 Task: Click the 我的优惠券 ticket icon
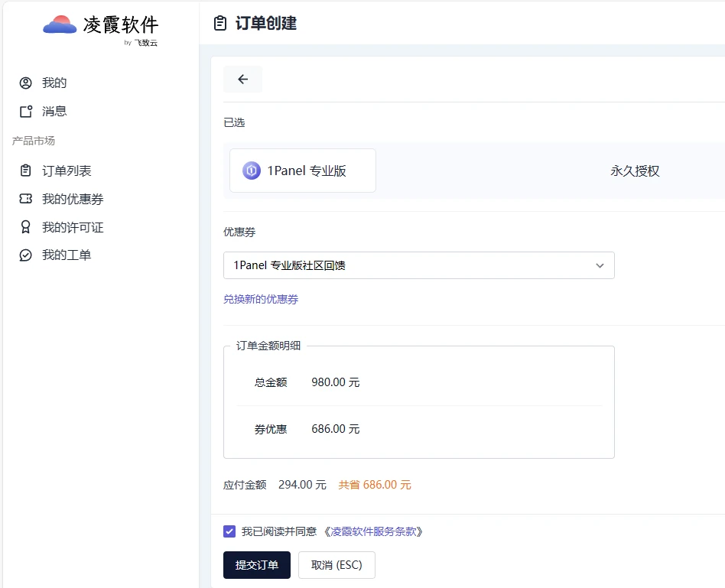(x=26, y=200)
